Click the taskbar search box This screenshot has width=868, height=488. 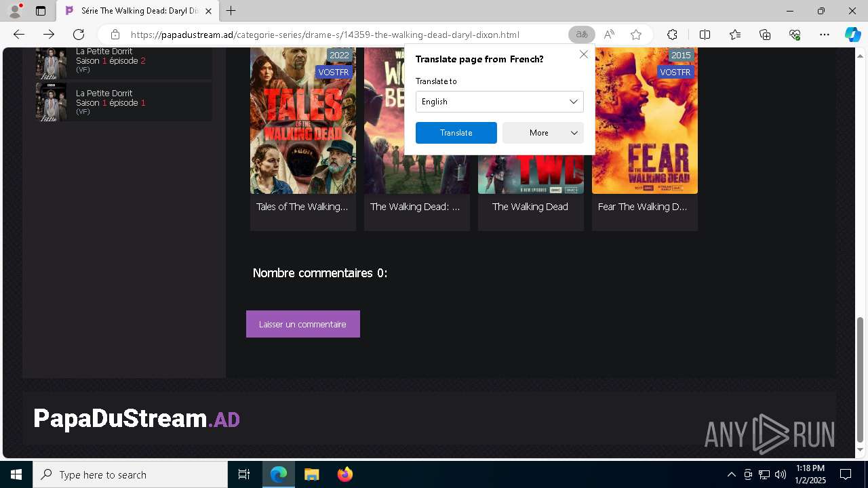tap(130, 474)
